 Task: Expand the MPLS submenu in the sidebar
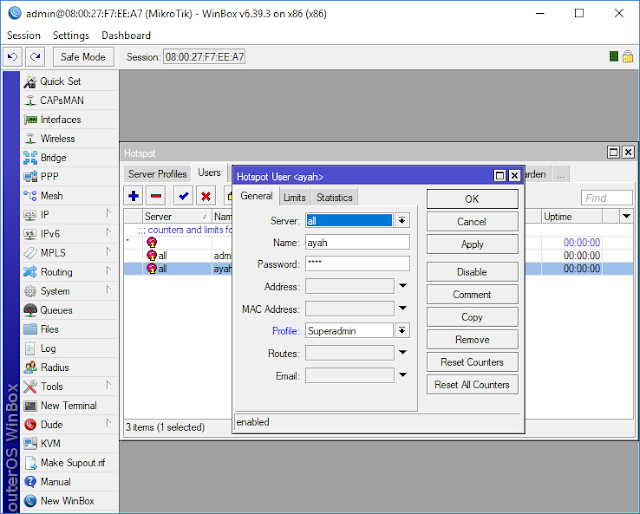tap(109, 252)
